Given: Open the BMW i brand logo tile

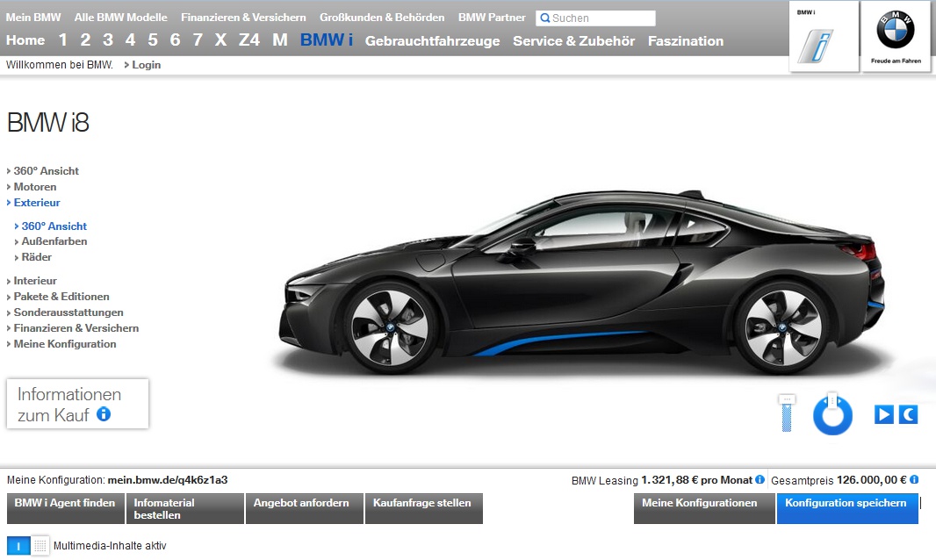Looking at the screenshot, I should pyautogui.click(x=823, y=37).
